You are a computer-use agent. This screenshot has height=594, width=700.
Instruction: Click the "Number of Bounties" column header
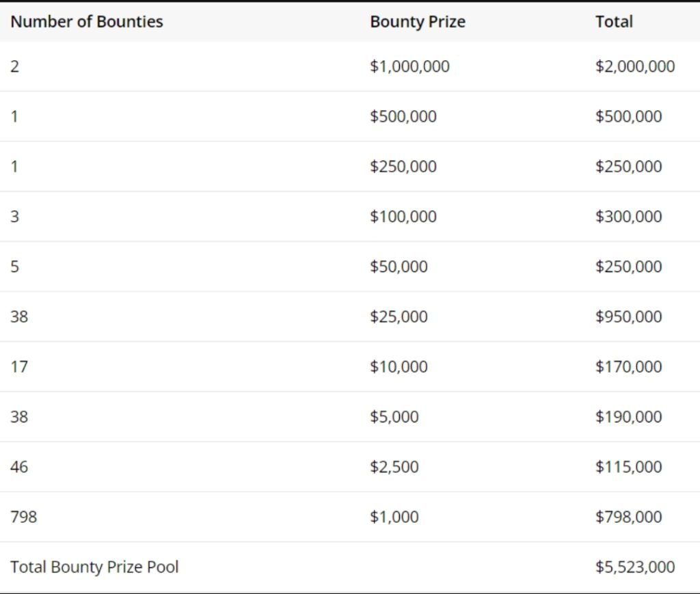87,22
